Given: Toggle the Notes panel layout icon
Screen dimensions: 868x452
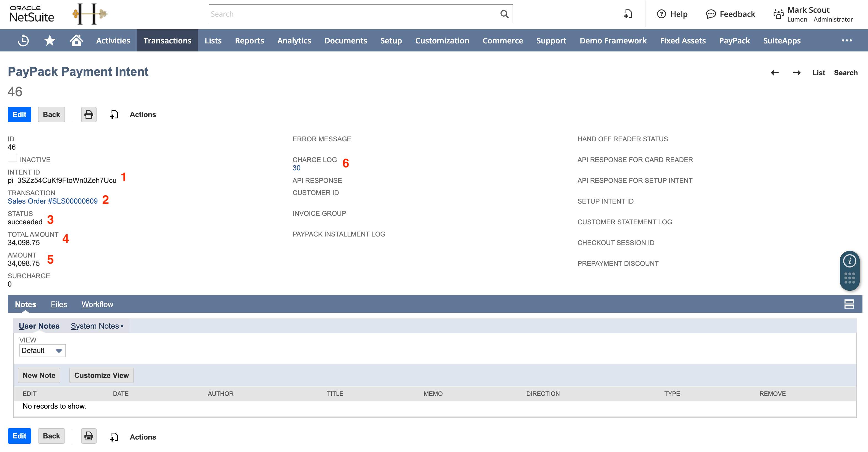Looking at the screenshot, I should [x=849, y=304].
